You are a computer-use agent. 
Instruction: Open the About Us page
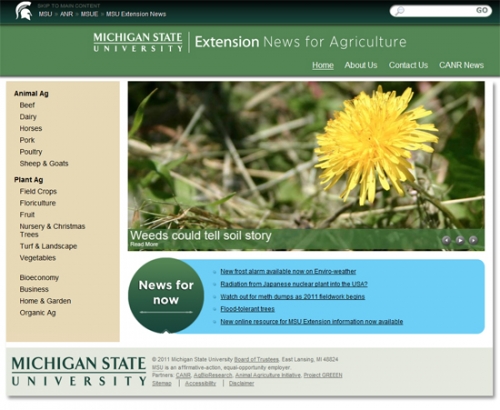tap(361, 65)
